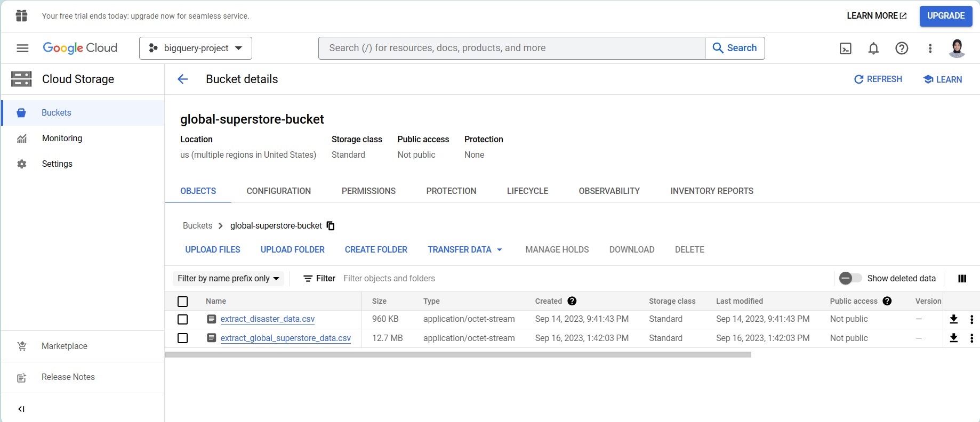Click Refresh button
The width and height of the screenshot is (980, 422).
click(878, 79)
